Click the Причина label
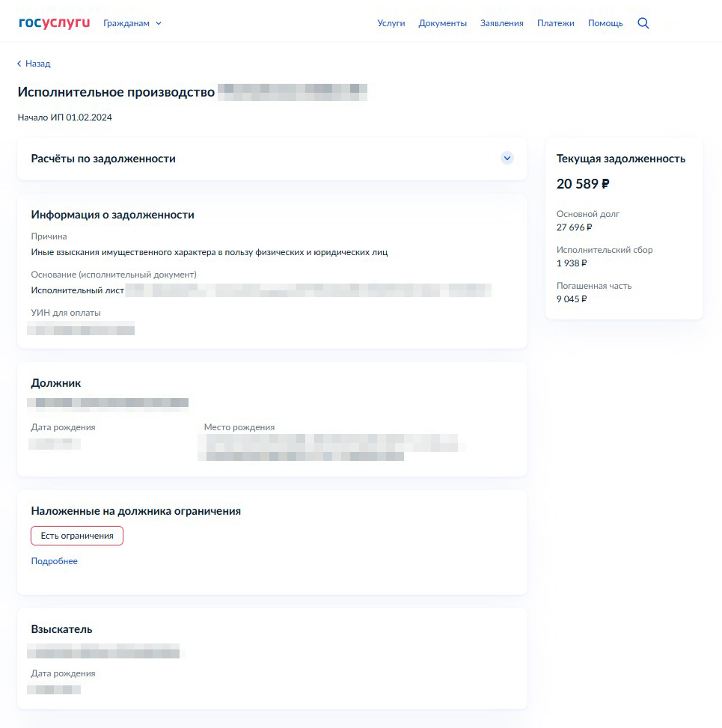722x728 pixels. pos(49,236)
